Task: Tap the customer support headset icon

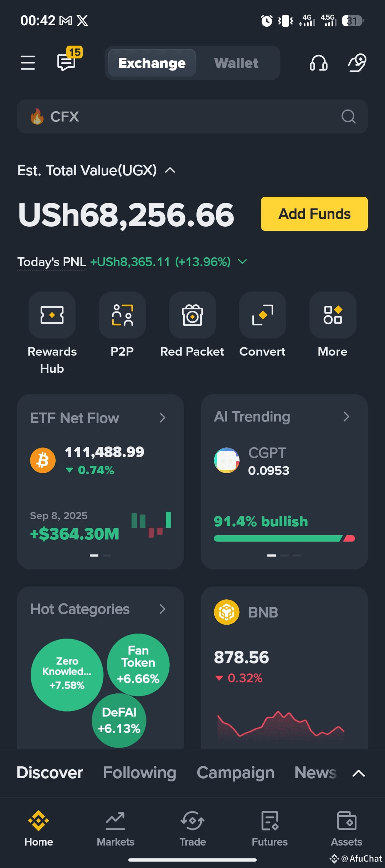Action: point(318,63)
